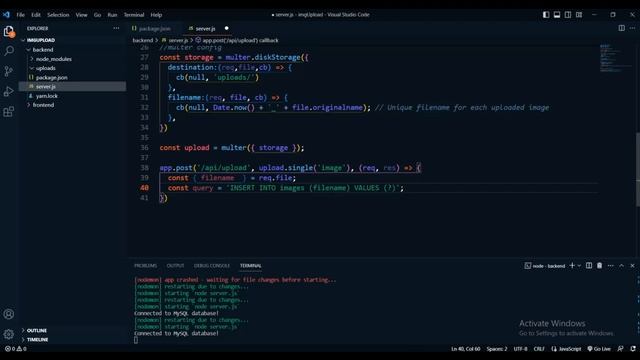Image resolution: width=640 pixels, height=360 pixels.
Task: Open package.json in explorer tree
Action: 73,77
